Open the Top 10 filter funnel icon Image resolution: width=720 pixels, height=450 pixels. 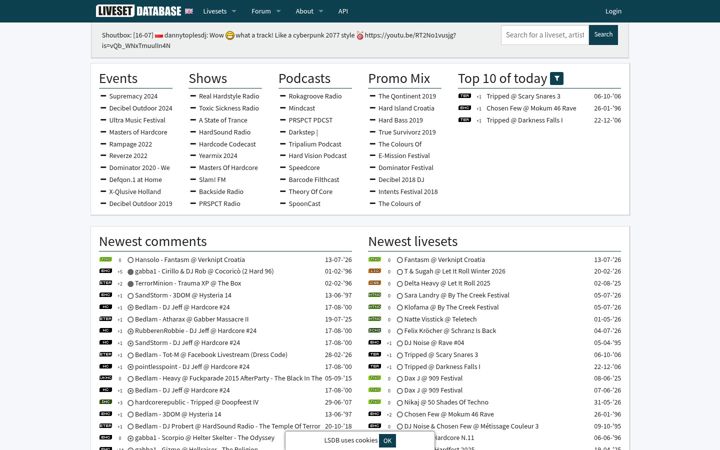coord(557,79)
